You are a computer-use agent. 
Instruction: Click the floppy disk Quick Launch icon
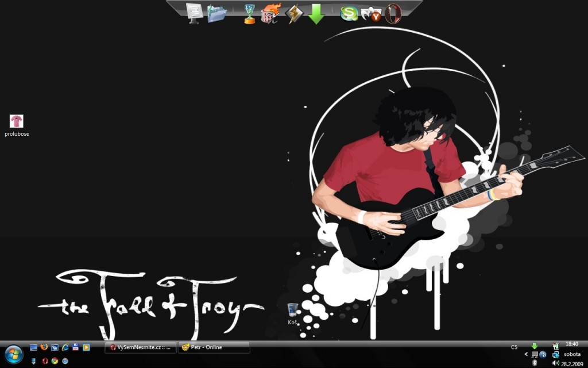pos(75,347)
